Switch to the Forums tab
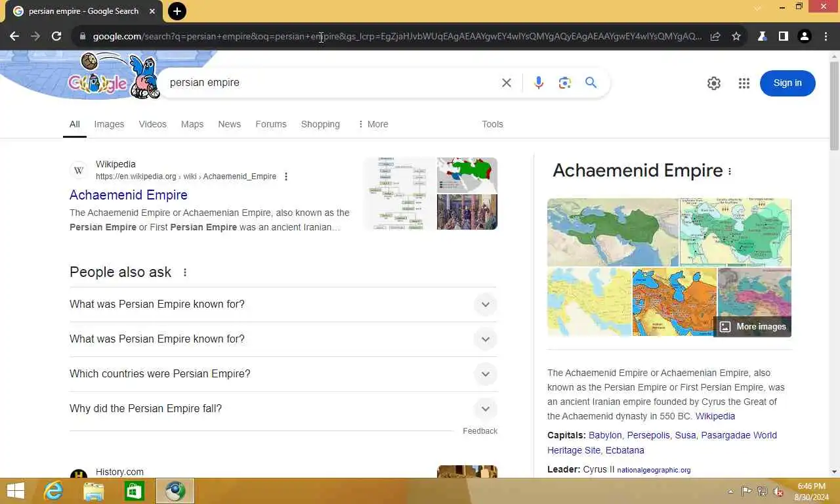 pyautogui.click(x=271, y=124)
